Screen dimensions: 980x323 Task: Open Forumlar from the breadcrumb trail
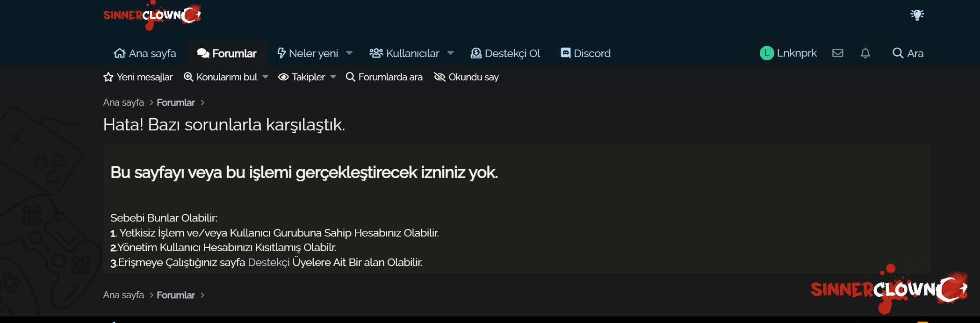coord(175,102)
